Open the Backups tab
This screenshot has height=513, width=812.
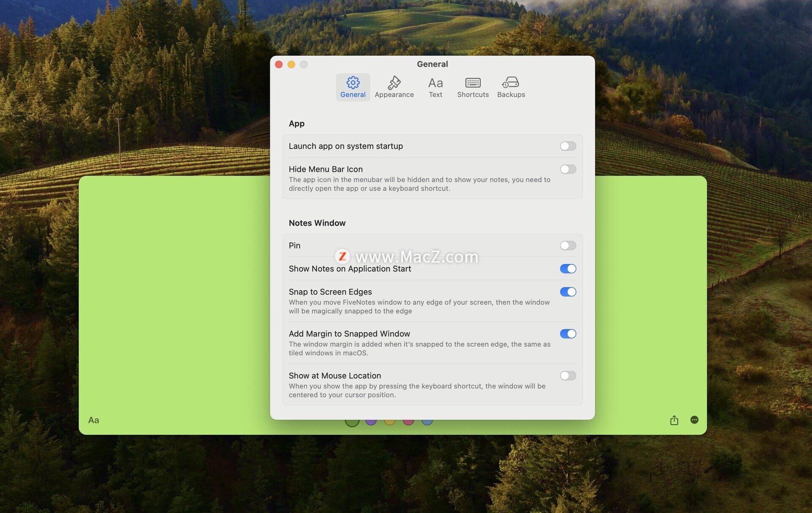[511, 87]
